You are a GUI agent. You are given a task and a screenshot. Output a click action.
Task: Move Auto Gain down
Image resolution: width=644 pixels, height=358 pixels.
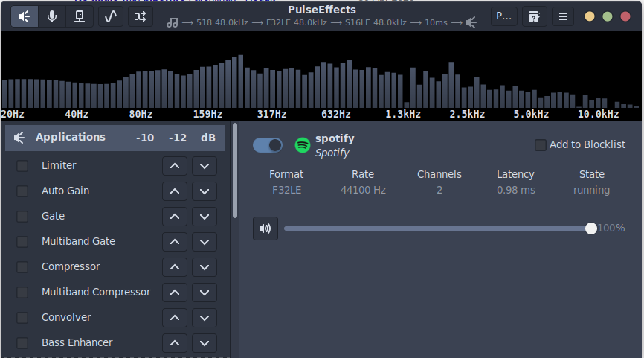[204, 191]
